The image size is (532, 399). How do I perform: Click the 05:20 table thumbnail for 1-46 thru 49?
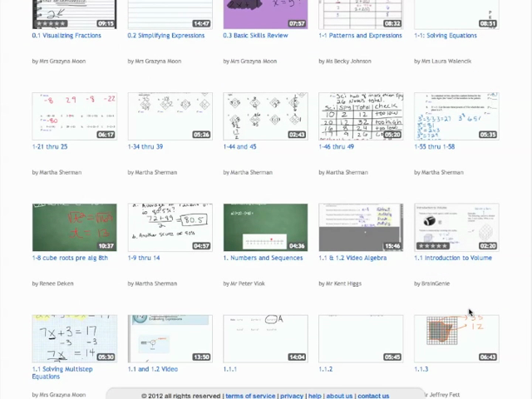pos(361,116)
